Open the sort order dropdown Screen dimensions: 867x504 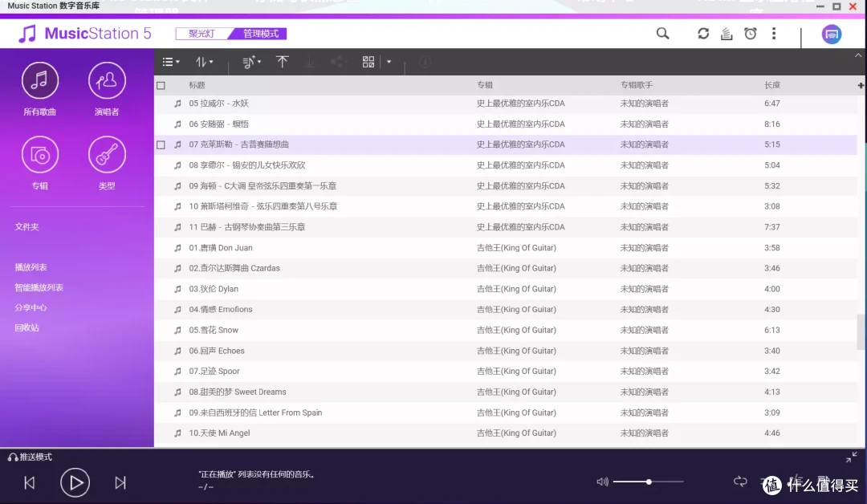tap(204, 62)
